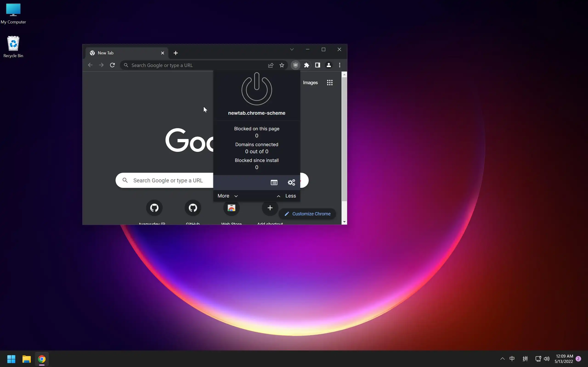Open the Extensions puzzle icon
Image resolution: width=588 pixels, height=367 pixels.
click(x=307, y=65)
